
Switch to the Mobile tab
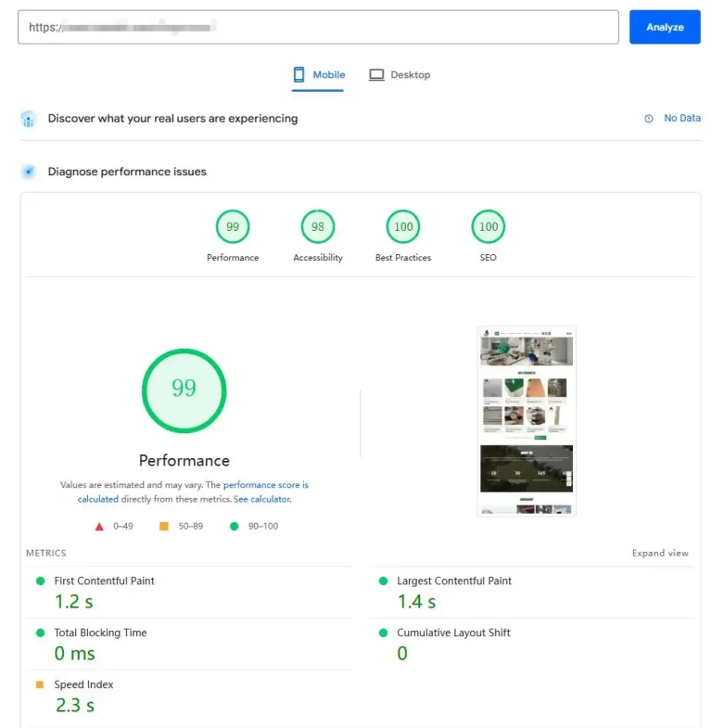click(x=318, y=75)
